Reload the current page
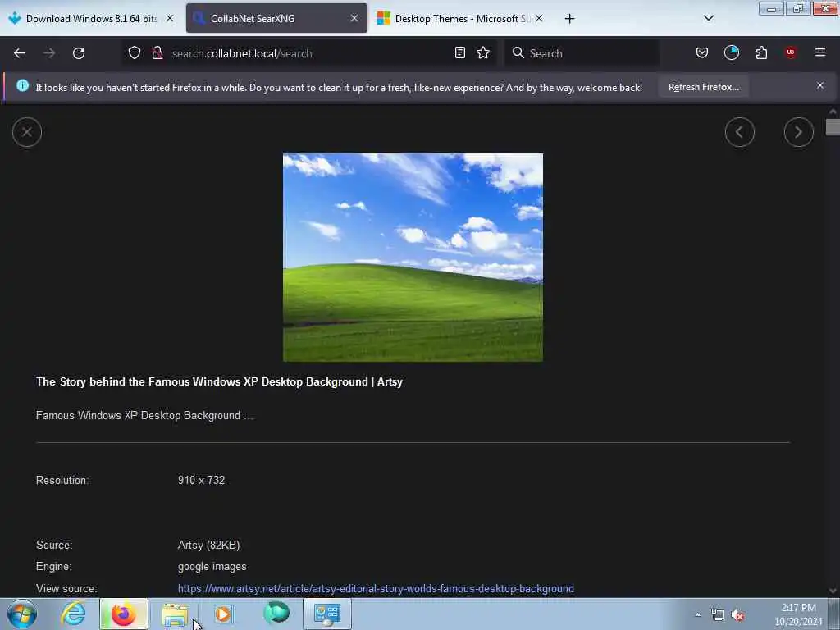 (x=79, y=53)
